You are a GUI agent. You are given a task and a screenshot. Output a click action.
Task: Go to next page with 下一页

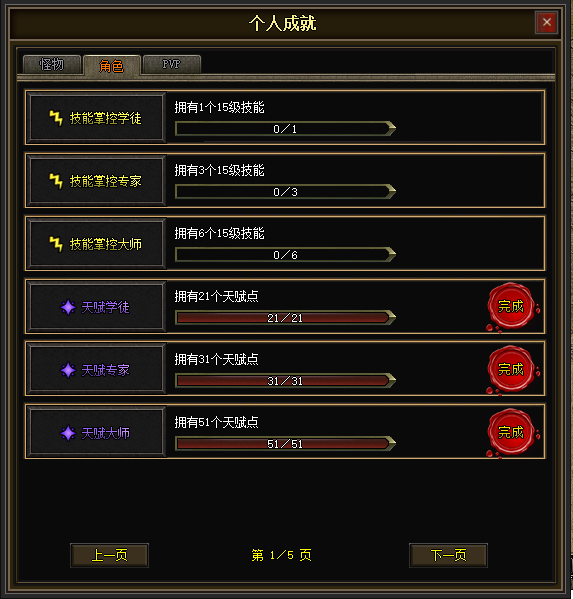point(448,555)
